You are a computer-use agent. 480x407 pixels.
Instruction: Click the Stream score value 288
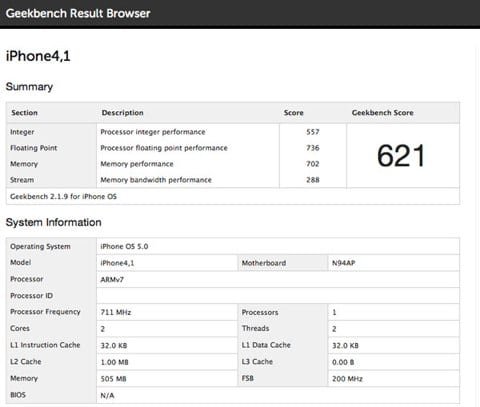313,180
